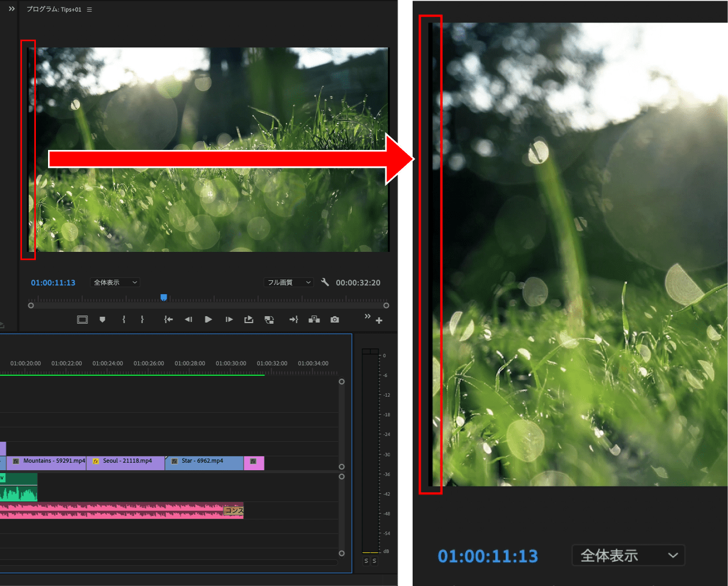Click the yellow fx badge on Seoul clip
This screenshot has height=586, width=728.
click(95, 462)
